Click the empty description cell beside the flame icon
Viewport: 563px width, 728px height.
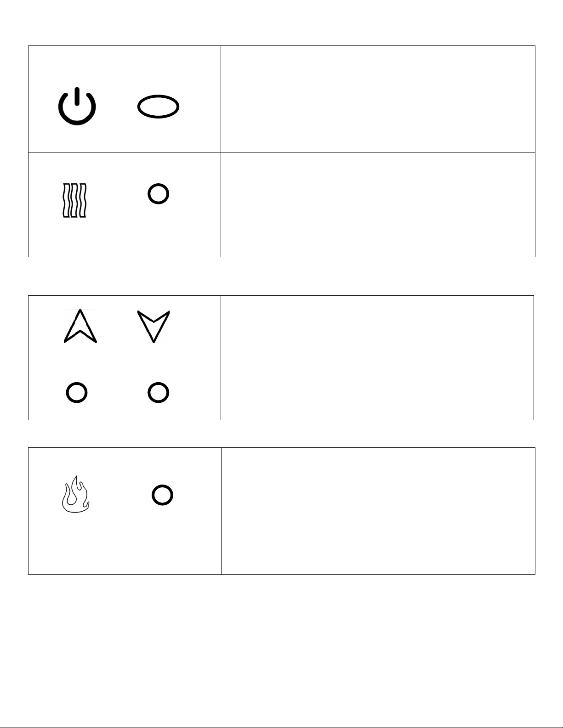(x=378, y=511)
